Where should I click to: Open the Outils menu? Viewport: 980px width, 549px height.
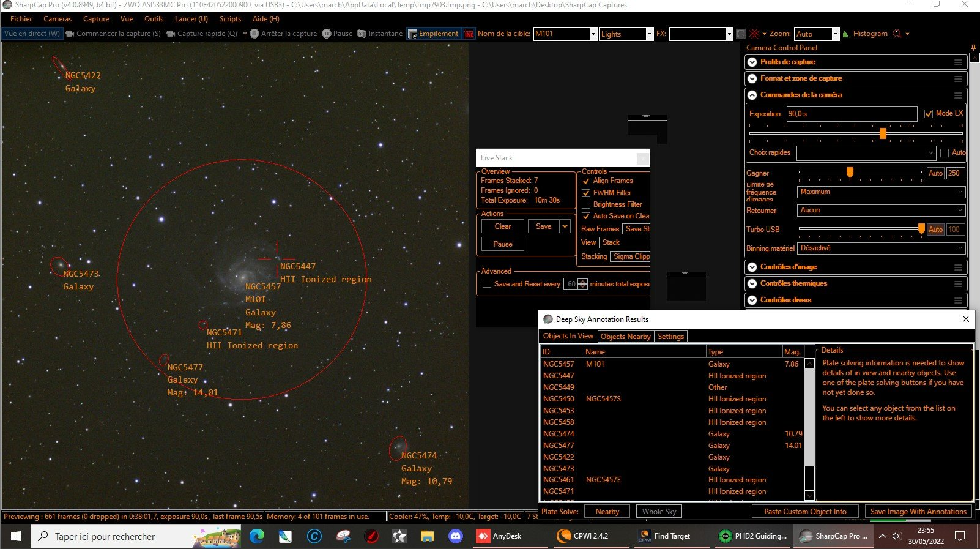(x=154, y=19)
